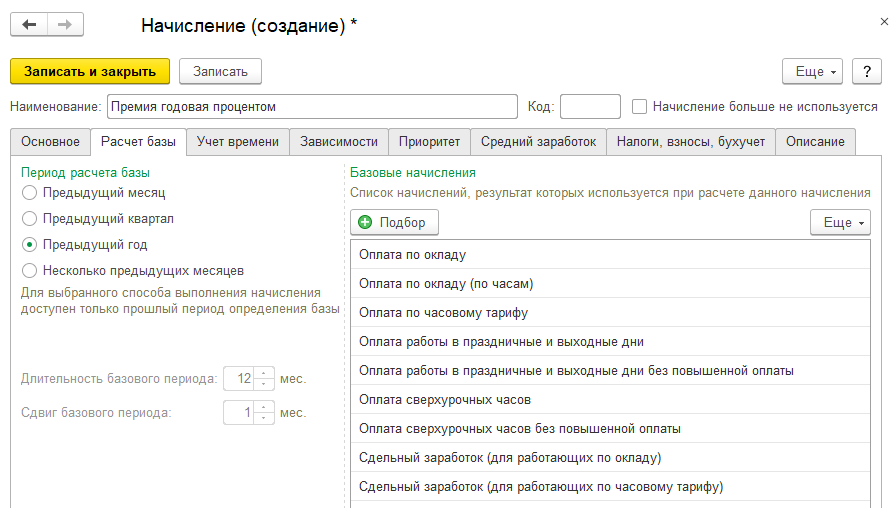The image size is (896, 508).
Task: Open the top Еще dropdown menu
Action: (814, 71)
